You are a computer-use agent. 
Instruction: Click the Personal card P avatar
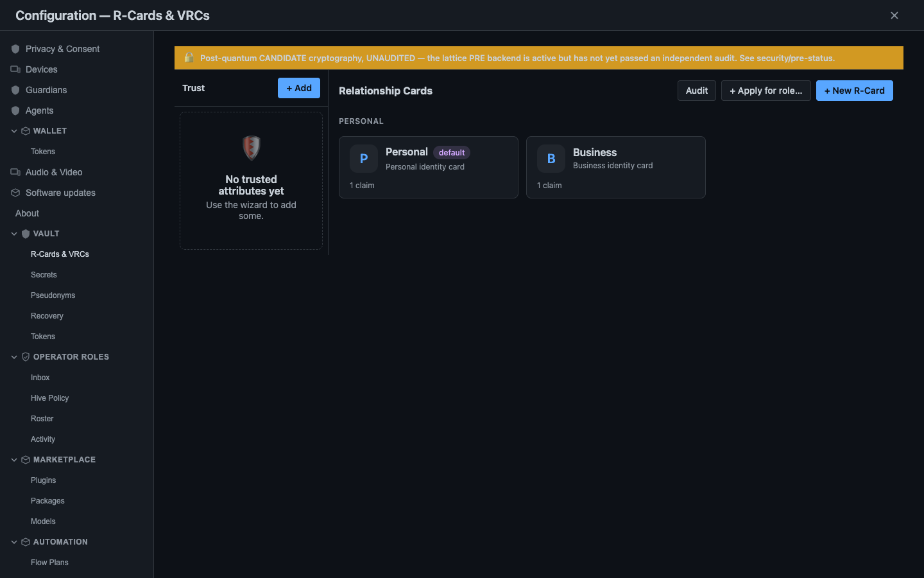364,159
